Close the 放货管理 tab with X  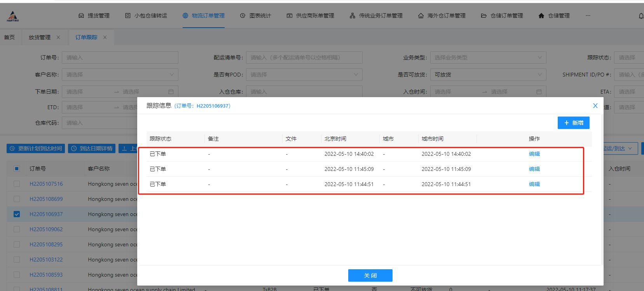(58, 37)
